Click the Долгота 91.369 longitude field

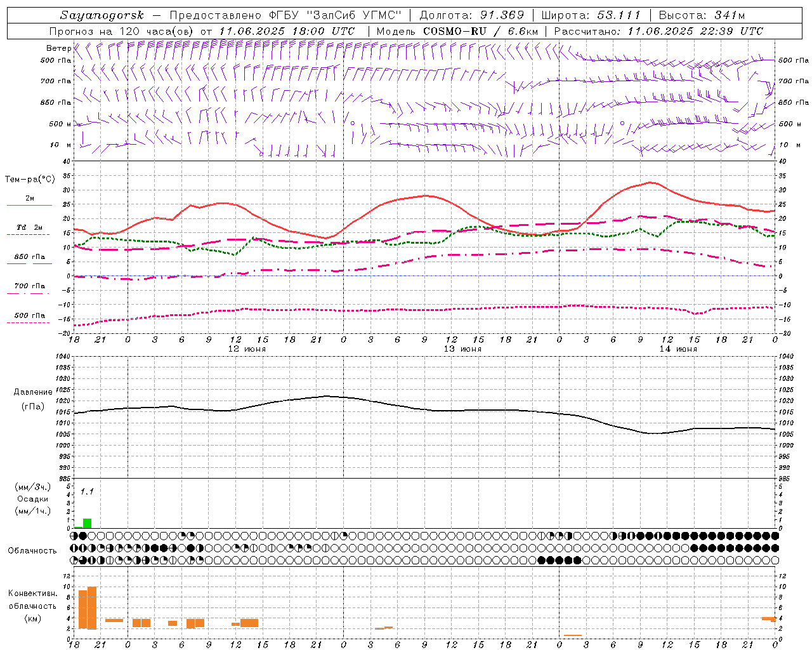pyautogui.click(x=472, y=15)
